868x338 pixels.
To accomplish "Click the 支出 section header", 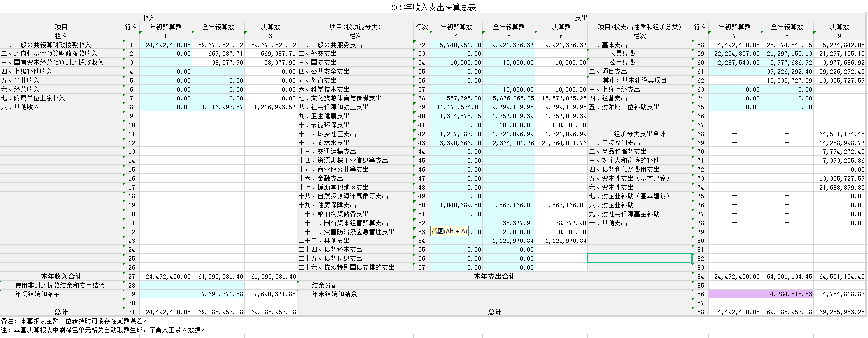I will click(x=581, y=18).
